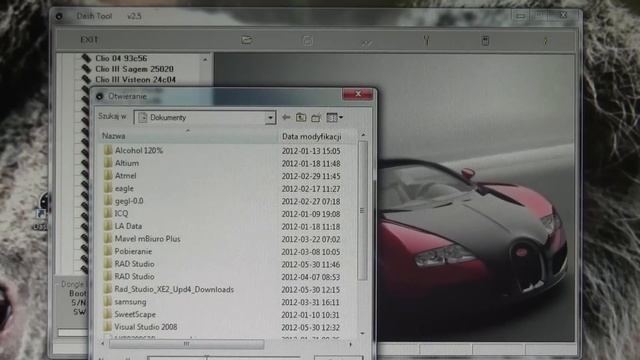Click the horizontal scroll left arrow
This screenshot has width=640, height=360.
pyautogui.click(x=102, y=344)
